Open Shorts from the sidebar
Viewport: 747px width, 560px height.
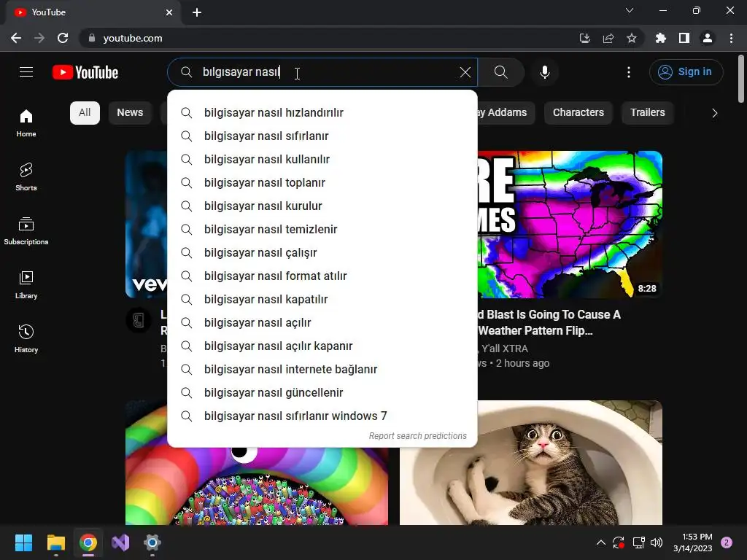tap(26, 177)
